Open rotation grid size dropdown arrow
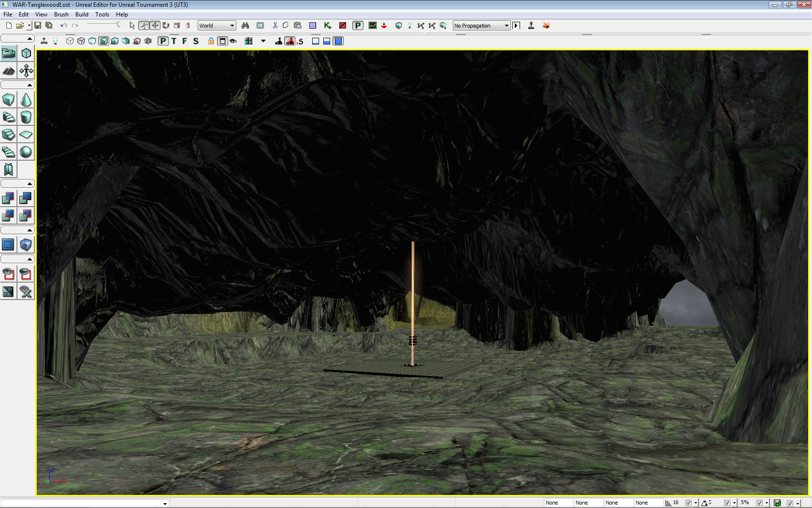The image size is (812, 508). click(x=734, y=503)
